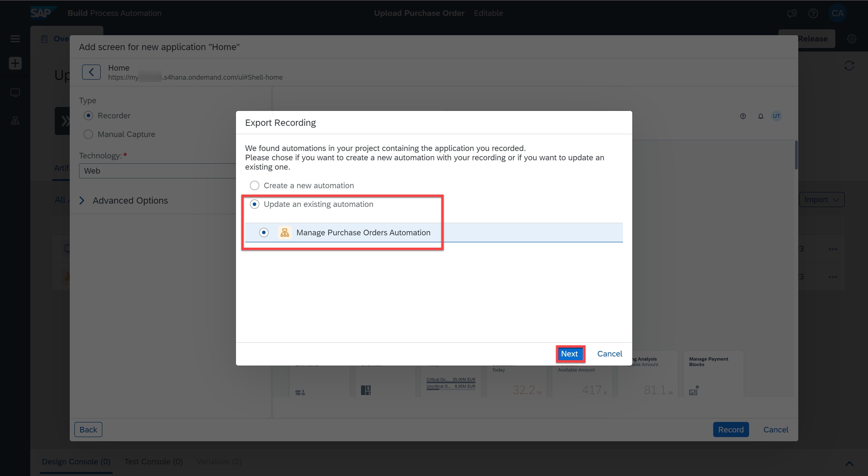Click the Manage Purchase Orders Automation icon
The width and height of the screenshot is (868, 476).
point(285,233)
